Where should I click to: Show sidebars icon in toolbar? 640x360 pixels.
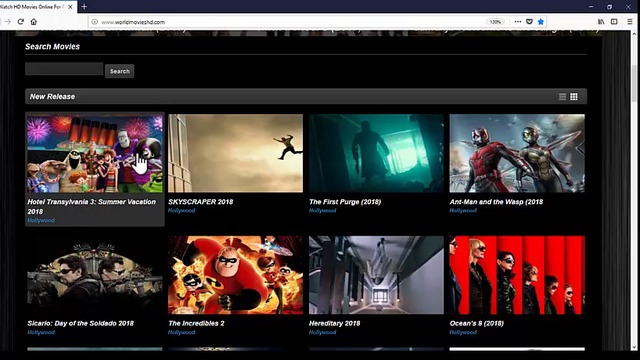(x=614, y=22)
